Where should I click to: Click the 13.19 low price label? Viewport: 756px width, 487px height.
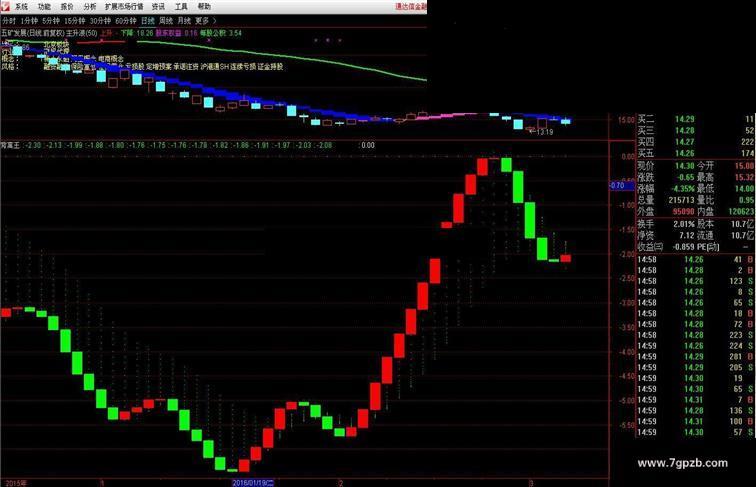(545, 132)
